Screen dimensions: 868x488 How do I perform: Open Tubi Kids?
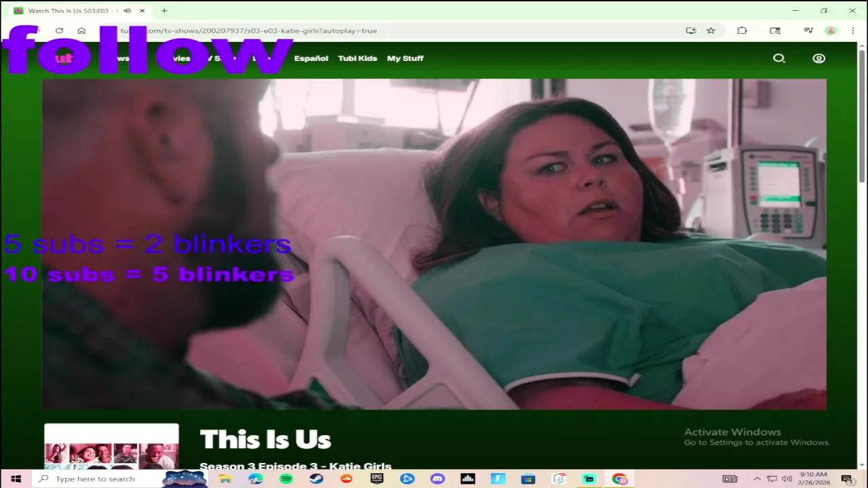(357, 58)
